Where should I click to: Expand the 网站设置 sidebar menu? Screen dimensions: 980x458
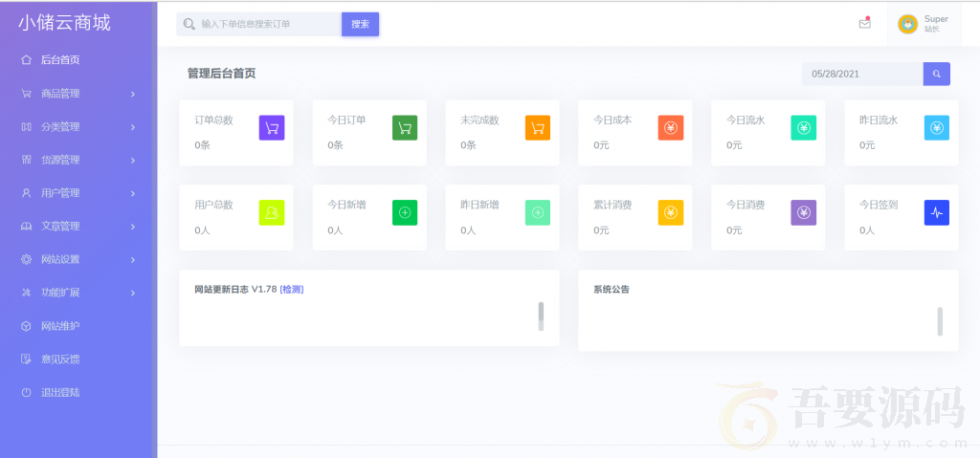click(77, 259)
